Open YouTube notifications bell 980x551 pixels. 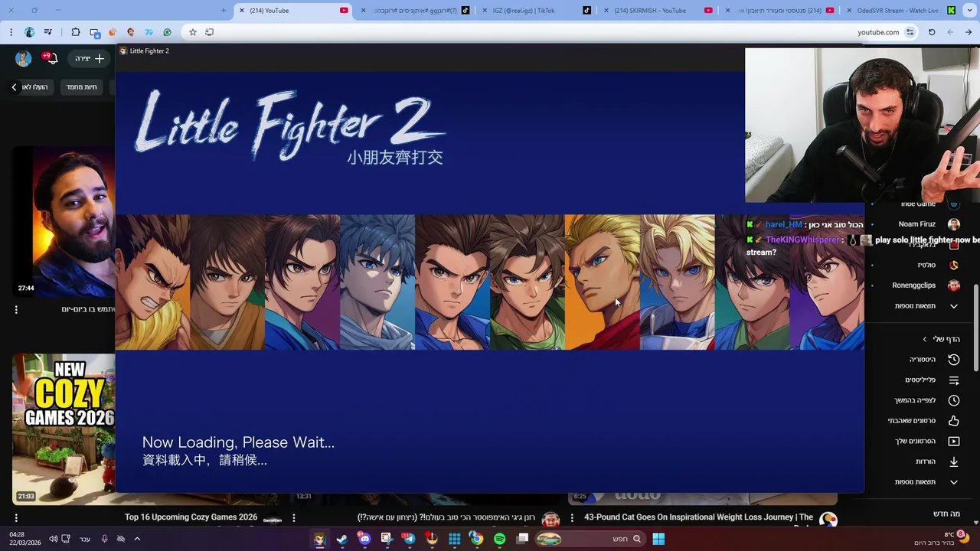point(51,58)
